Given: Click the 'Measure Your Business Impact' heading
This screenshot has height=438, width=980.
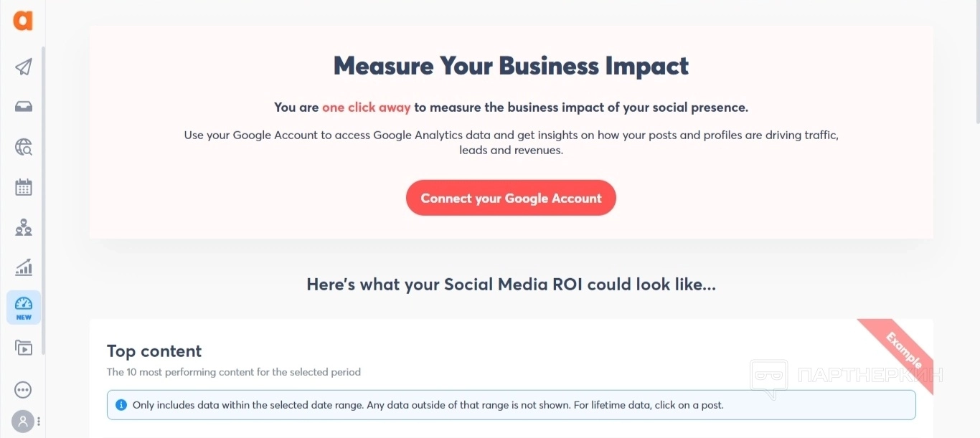Looking at the screenshot, I should point(511,66).
